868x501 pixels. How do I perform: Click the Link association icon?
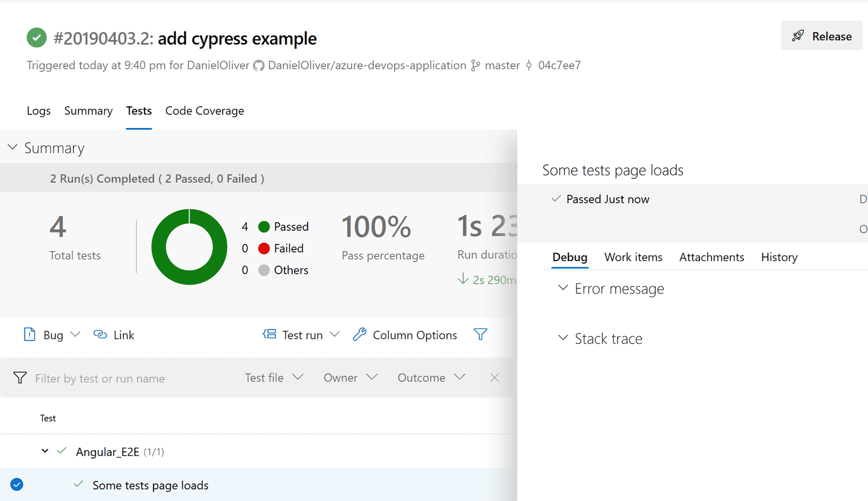pos(101,334)
